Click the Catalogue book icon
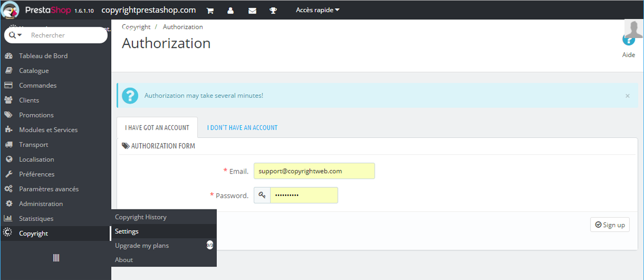This screenshot has height=280, width=644. [x=8, y=71]
